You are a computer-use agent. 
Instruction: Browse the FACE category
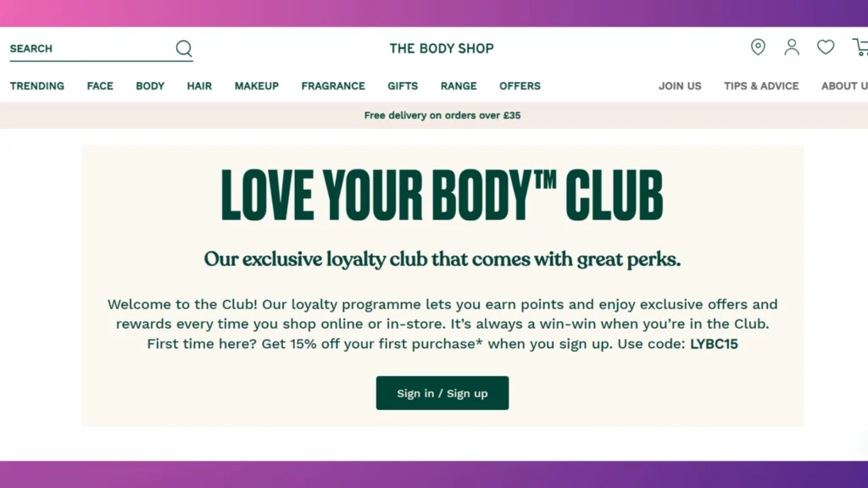[x=99, y=86]
